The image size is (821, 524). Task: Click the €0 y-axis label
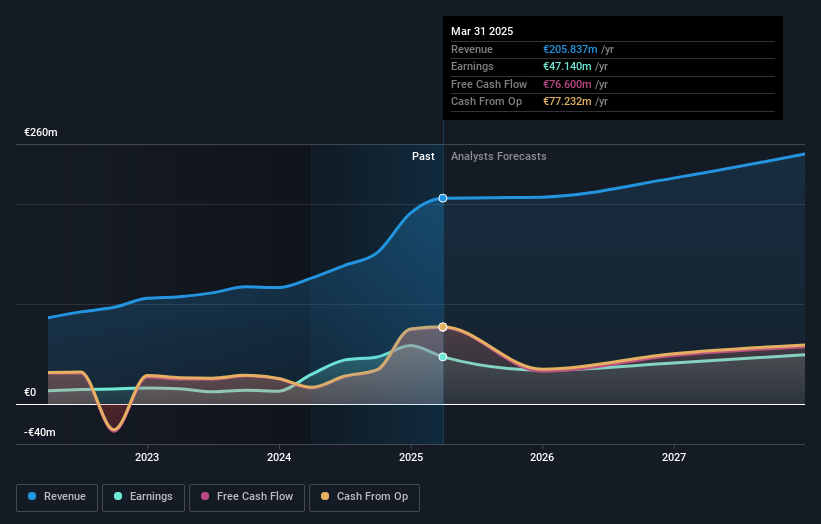point(30,393)
